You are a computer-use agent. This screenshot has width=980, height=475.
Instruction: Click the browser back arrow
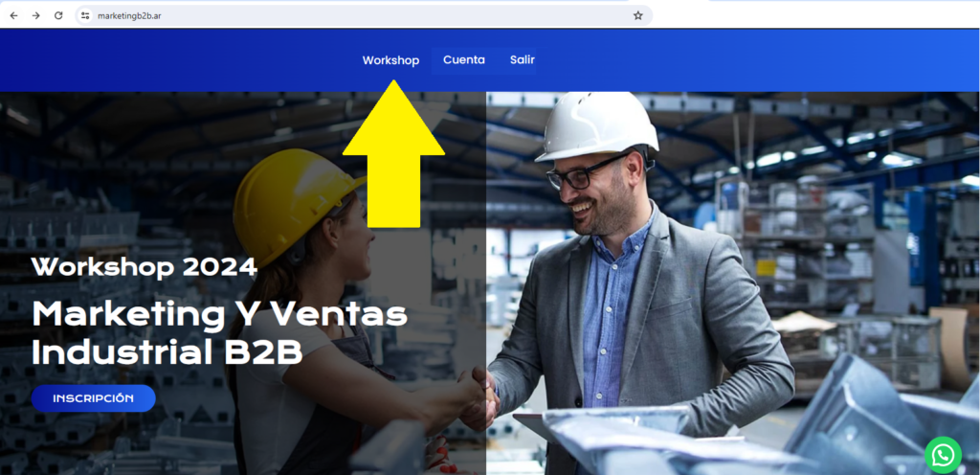tap(13, 15)
